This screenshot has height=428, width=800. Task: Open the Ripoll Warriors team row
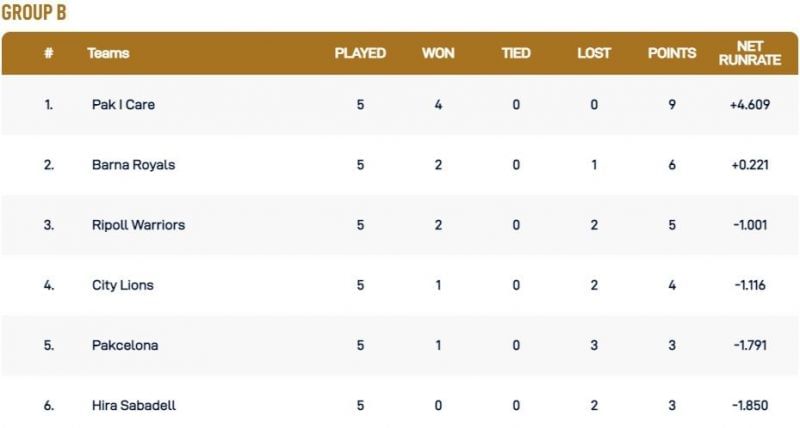pos(138,225)
